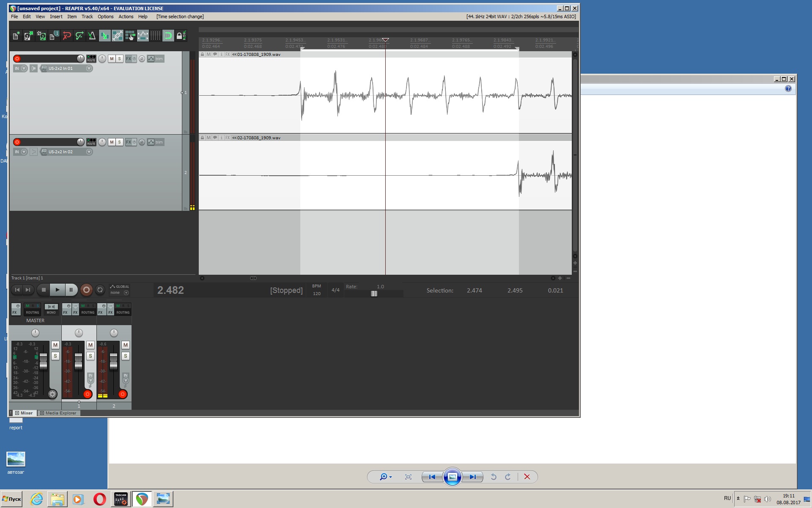Image resolution: width=812 pixels, height=508 pixels.
Task: Toggle master MONO button in mixer
Action: pyautogui.click(x=51, y=309)
